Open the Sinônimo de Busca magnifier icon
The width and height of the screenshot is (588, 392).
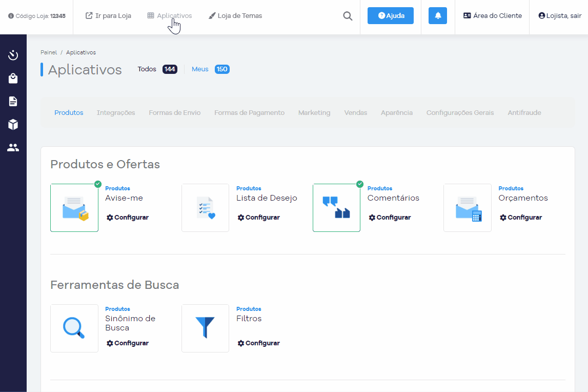[x=74, y=328]
